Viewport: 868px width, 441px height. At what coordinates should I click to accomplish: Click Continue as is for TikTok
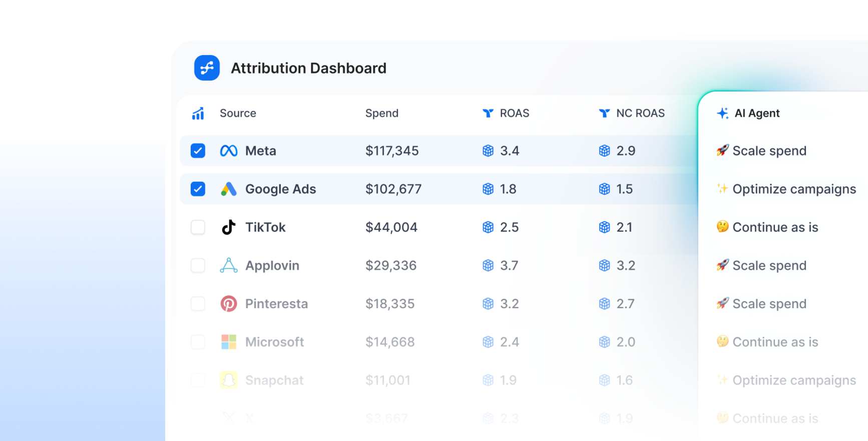(767, 227)
